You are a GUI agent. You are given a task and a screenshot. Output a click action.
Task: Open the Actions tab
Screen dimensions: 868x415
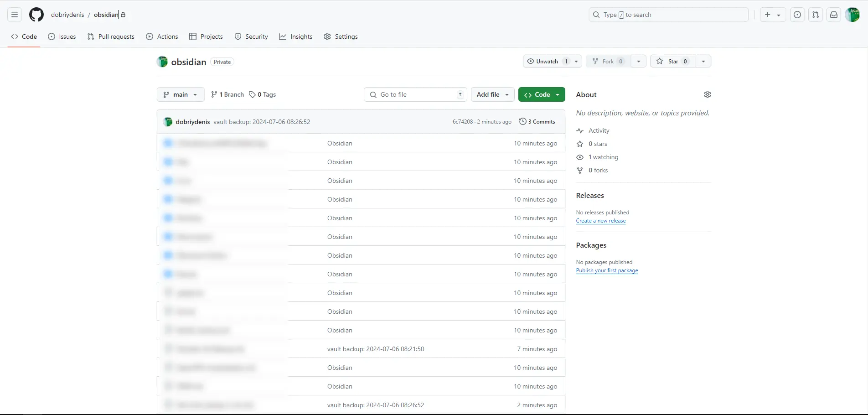pyautogui.click(x=162, y=36)
